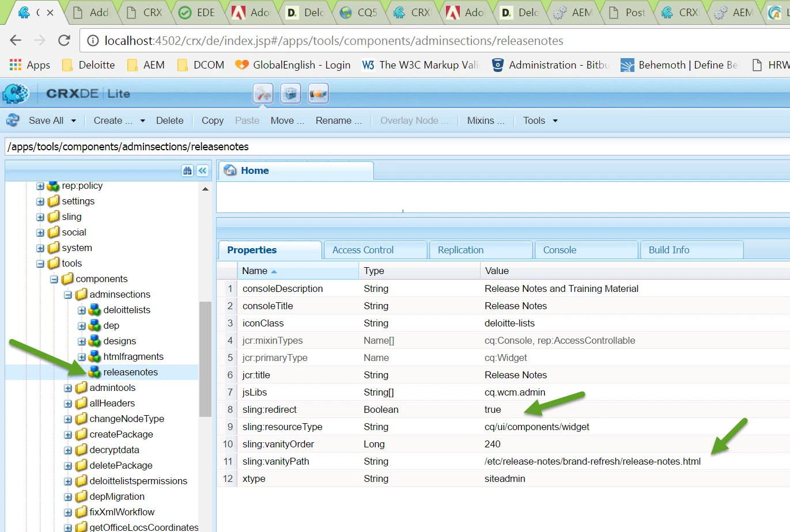The width and height of the screenshot is (790, 532).
Task: Click the third toolbar icon beside Package Manager
Action: [x=318, y=93]
